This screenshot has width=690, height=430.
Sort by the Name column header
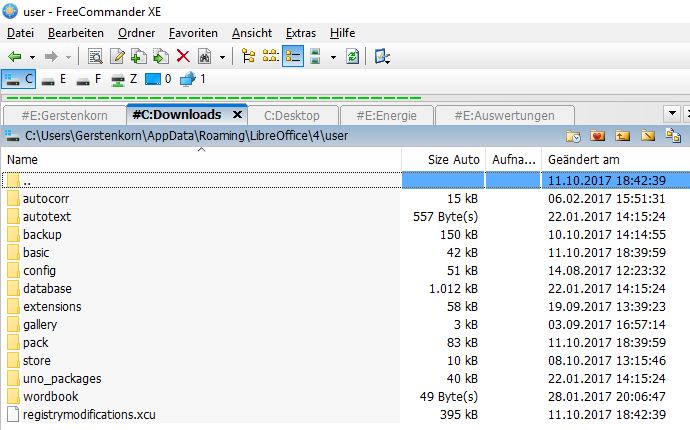pos(202,160)
